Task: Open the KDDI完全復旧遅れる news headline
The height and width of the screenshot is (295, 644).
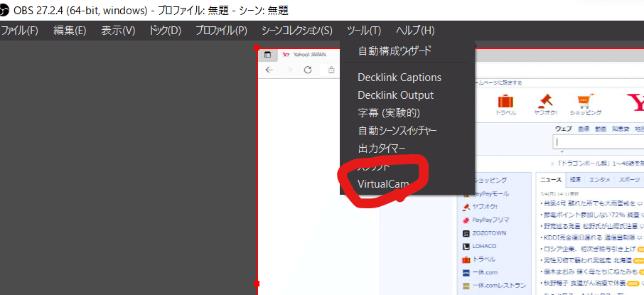Action: (x=589, y=237)
